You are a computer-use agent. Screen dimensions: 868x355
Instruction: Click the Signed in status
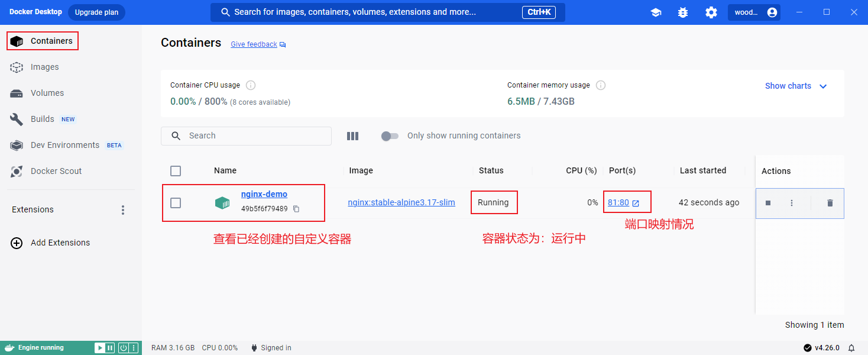pos(271,348)
